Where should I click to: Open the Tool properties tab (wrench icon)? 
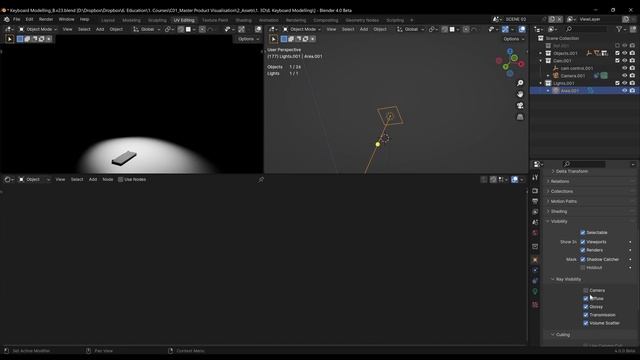click(x=535, y=178)
